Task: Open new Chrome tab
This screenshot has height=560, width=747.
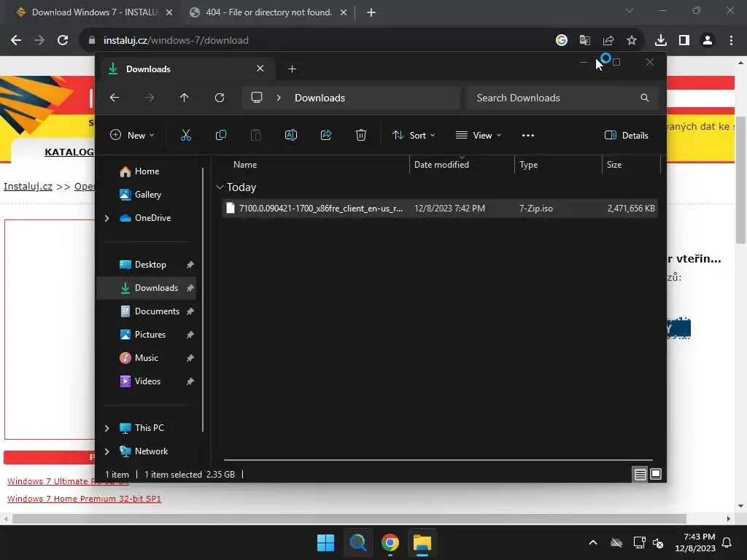Action: [371, 12]
